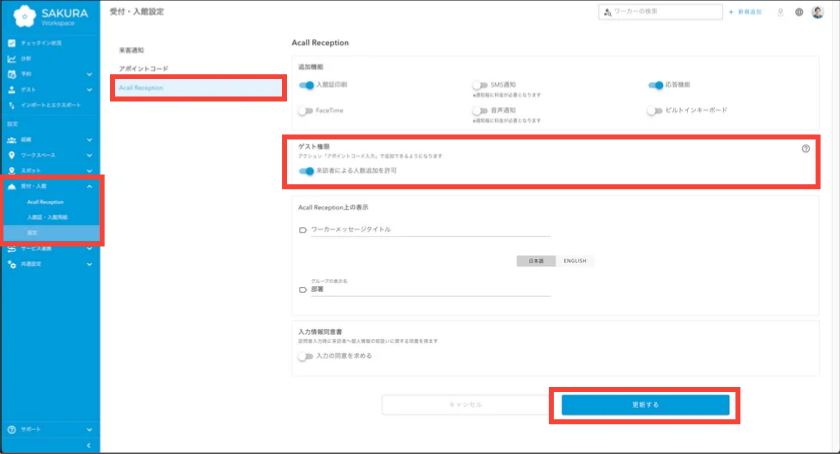Open the globe language icon
The height and width of the screenshot is (454, 840).
pyautogui.click(x=799, y=12)
